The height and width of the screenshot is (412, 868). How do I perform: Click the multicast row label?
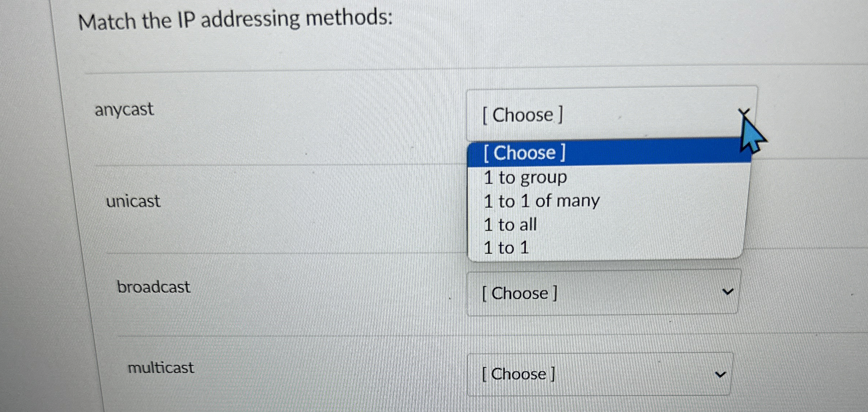pos(161,367)
